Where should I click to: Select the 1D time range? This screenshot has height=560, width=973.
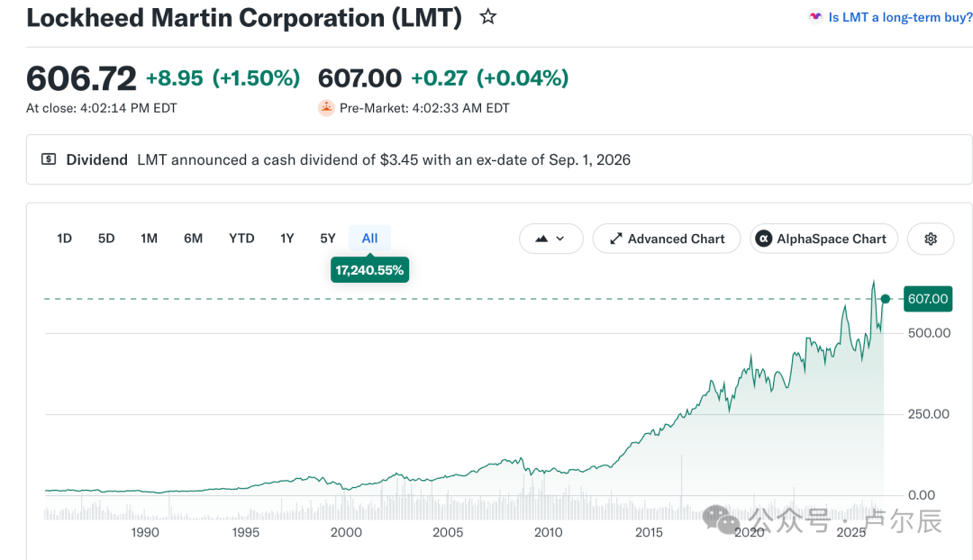click(65, 239)
